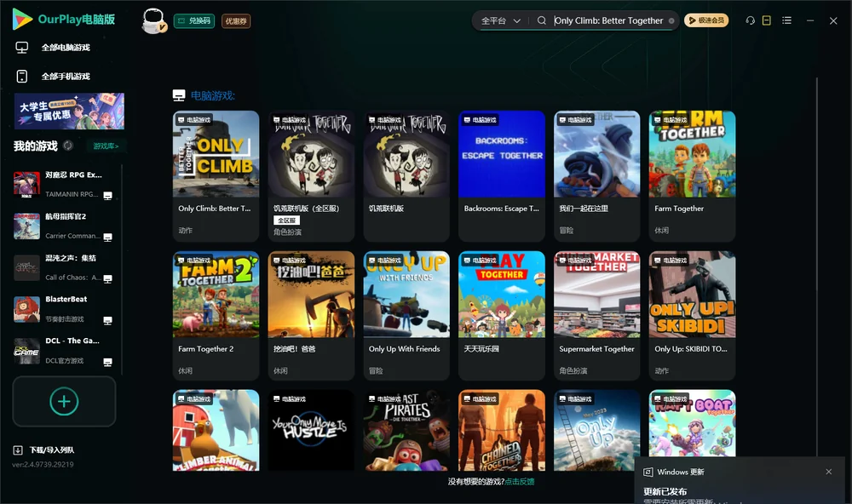Click the PC icon beside Call of Chaos
This screenshot has height=504, width=852.
point(107,278)
